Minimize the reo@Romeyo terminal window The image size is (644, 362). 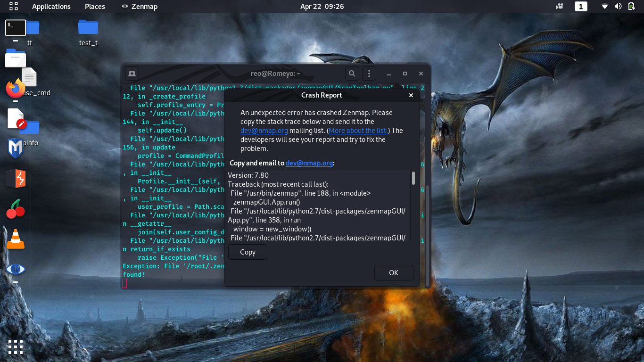tap(389, 74)
